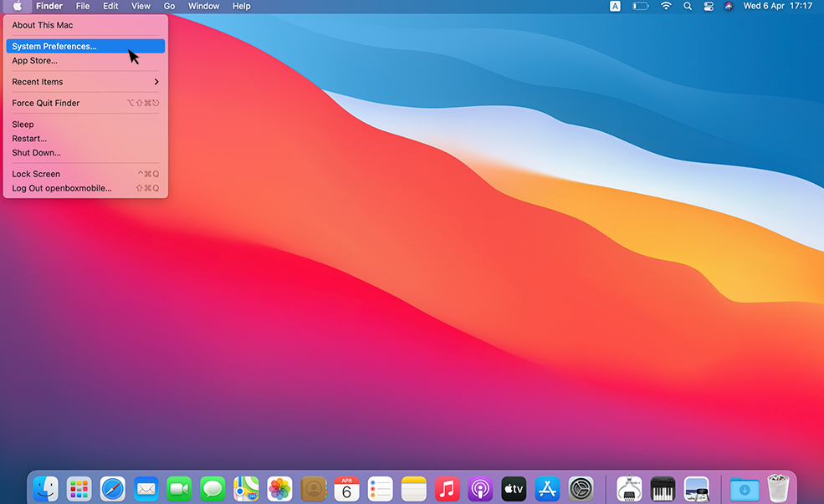
Task: Open the Notes app in the Dock
Action: tap(413, 489)
